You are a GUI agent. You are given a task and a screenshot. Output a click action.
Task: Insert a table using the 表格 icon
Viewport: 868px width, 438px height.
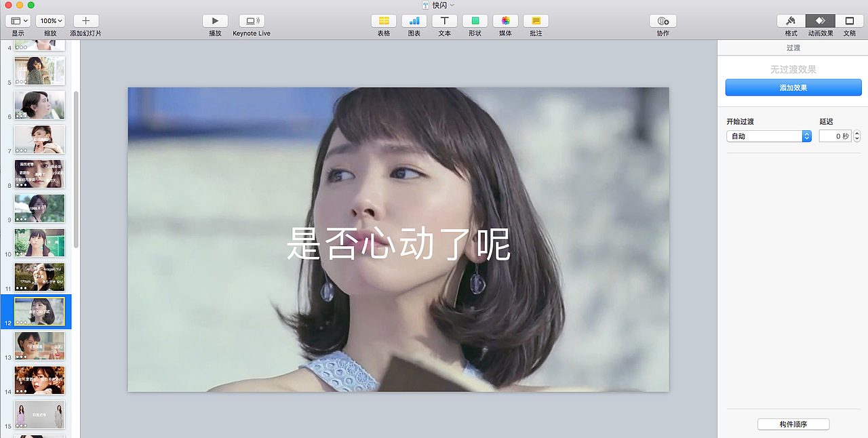[x=383, y=22]
